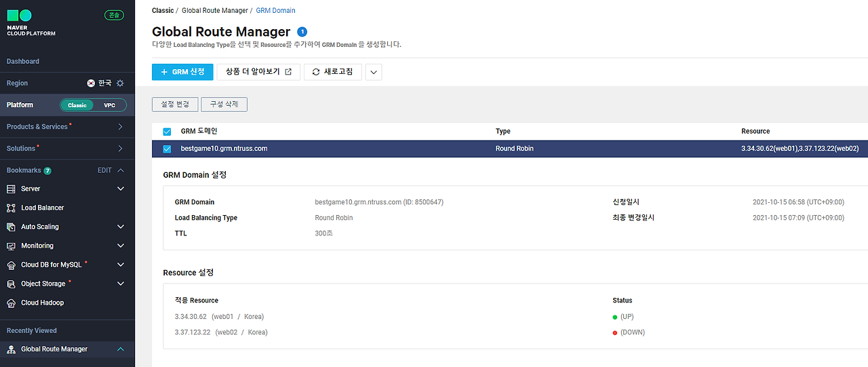Click the Global Route Manager breadcrumb
The image size is (868, 367).
click(215, 11)
